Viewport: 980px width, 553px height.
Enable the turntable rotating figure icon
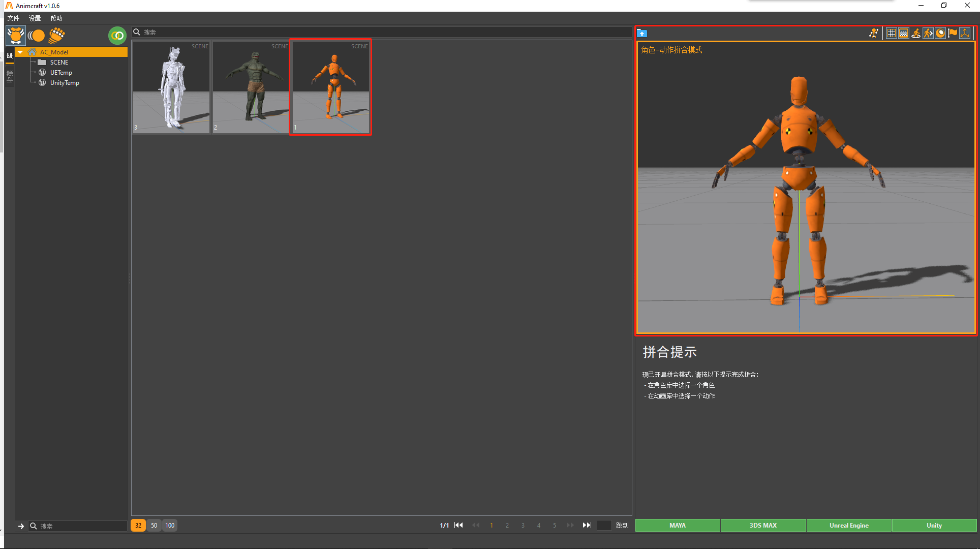[916, 34]
